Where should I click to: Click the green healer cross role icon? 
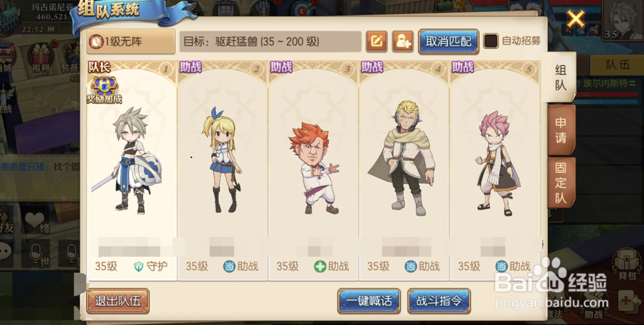(320, 266)
